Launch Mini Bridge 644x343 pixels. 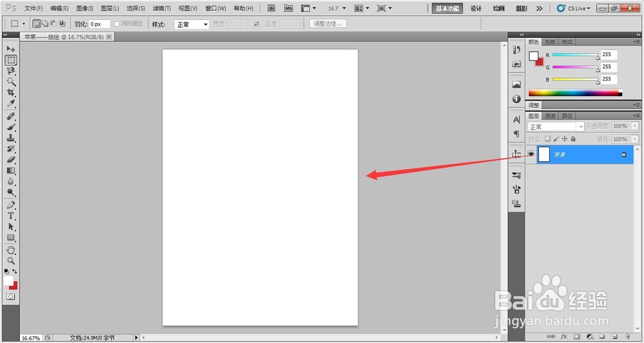click(x=289, y=8)
